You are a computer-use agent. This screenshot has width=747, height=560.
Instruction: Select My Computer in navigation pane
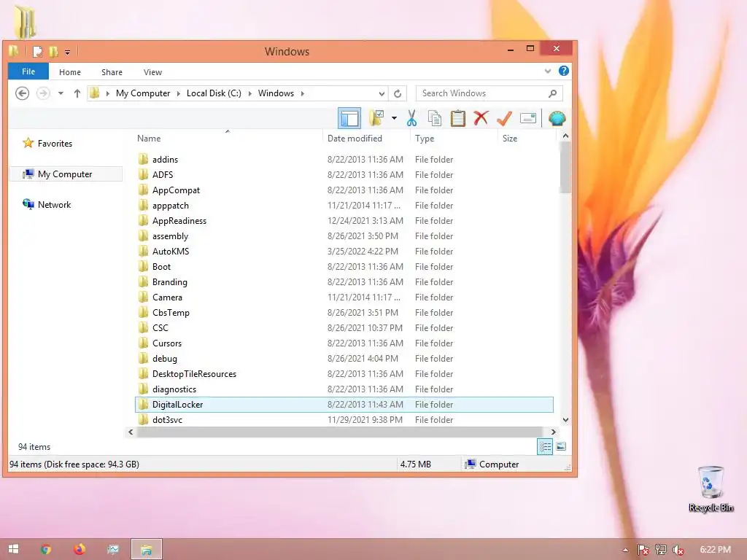coord(65,174)
